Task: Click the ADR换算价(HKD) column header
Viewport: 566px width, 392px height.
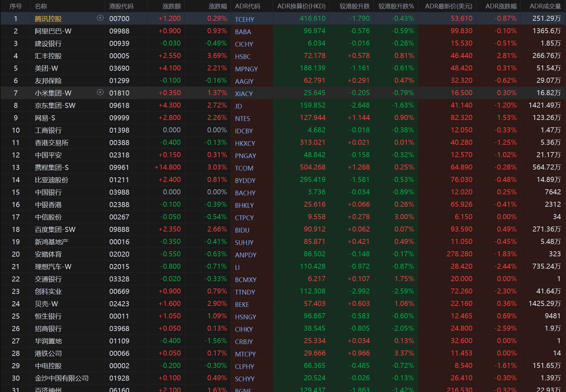Action: pyautogui.click(x=301, y=6)
